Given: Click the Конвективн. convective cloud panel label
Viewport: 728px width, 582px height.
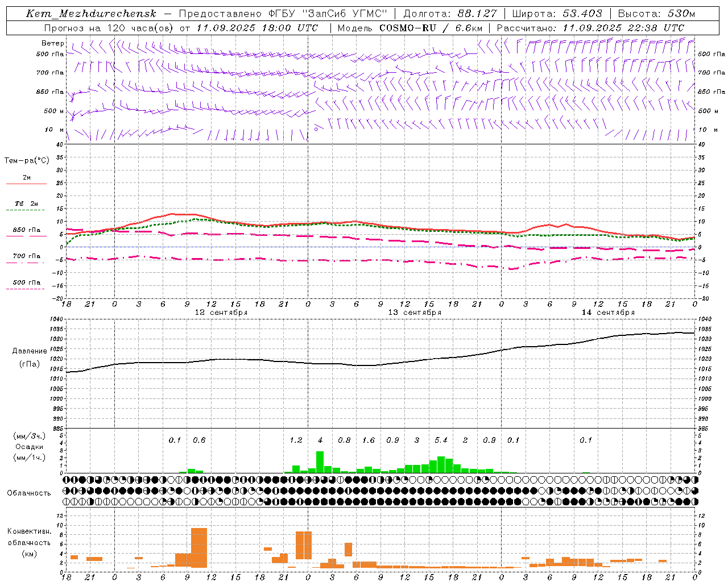Looking at the screenshot, I should (x=29, y=531).
